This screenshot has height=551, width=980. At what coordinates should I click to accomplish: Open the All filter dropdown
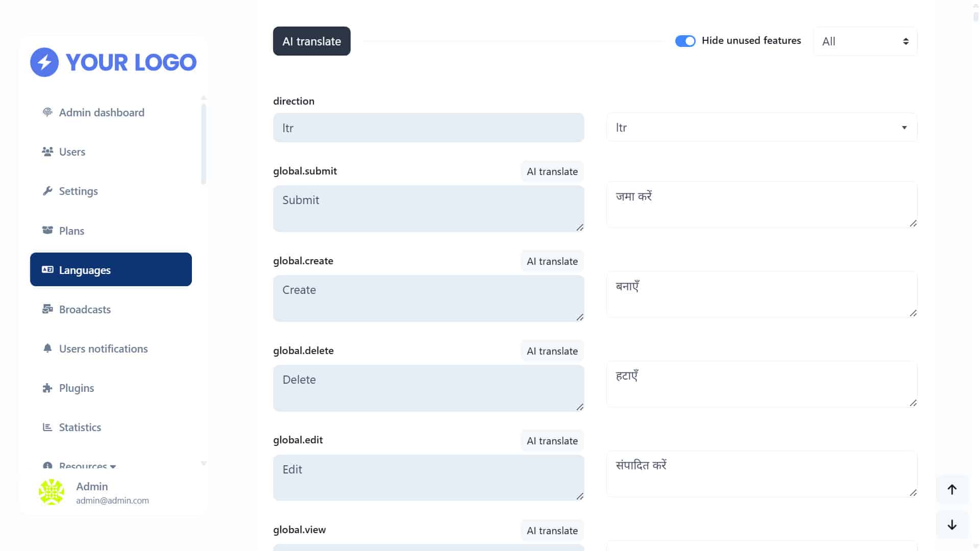865,41
